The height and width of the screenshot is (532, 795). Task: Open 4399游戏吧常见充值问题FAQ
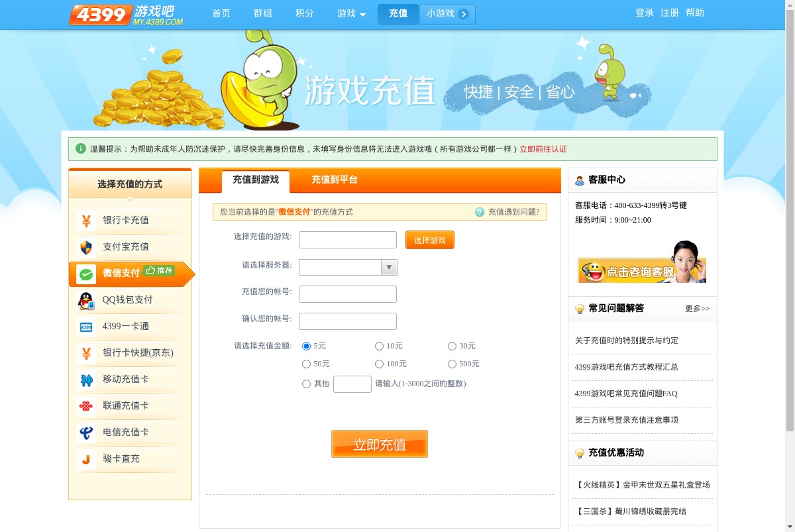coord(626,394)
